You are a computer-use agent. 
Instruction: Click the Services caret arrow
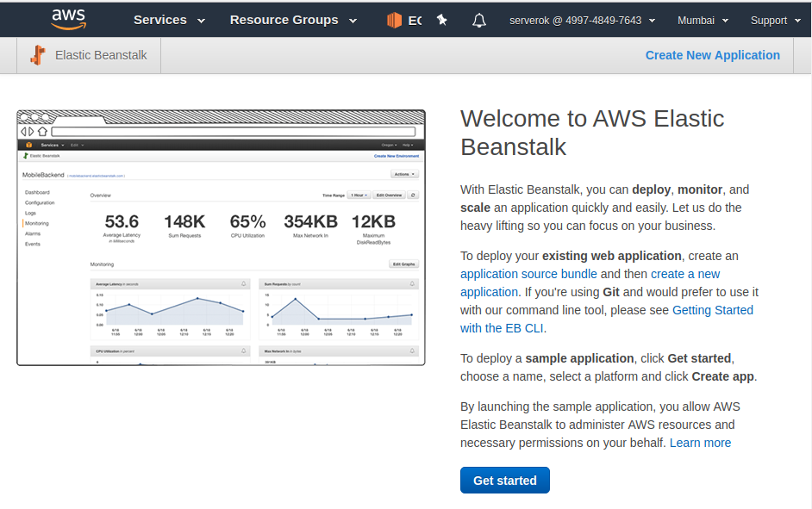point(202,21)
